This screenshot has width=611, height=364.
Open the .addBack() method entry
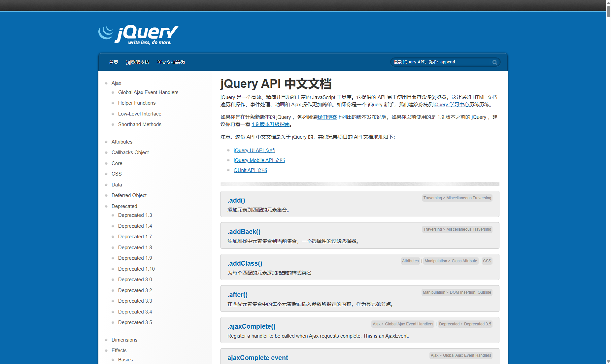coord(244,232)
